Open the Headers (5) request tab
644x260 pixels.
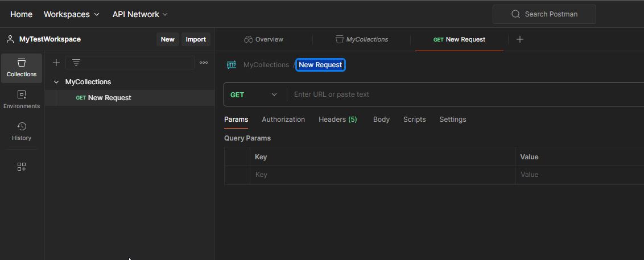337,119
